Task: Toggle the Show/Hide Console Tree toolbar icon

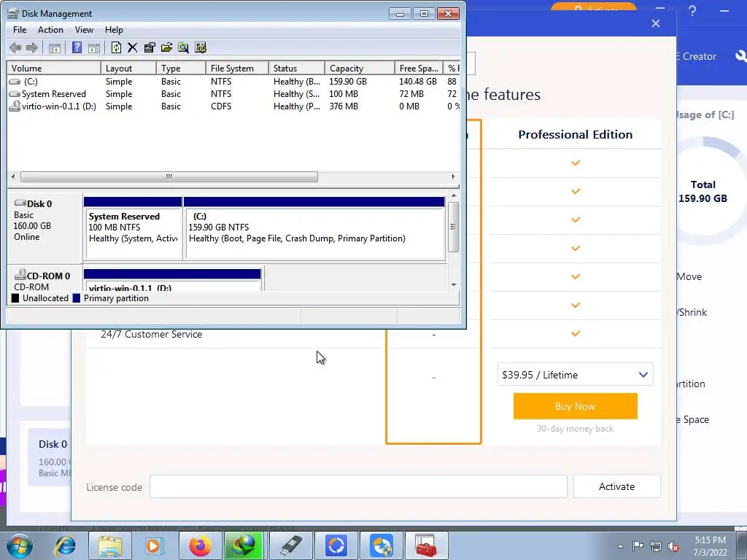Action: point(54,47)
